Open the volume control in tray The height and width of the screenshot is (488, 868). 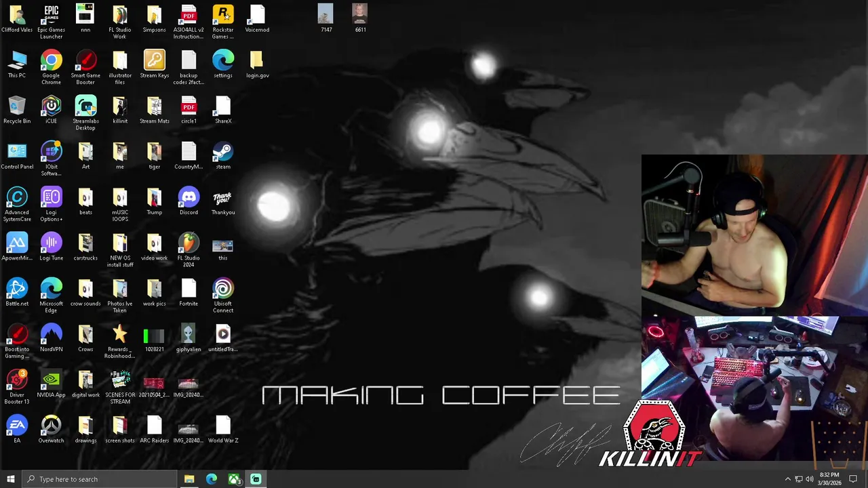pyautogui.click(x=809, y=479)
